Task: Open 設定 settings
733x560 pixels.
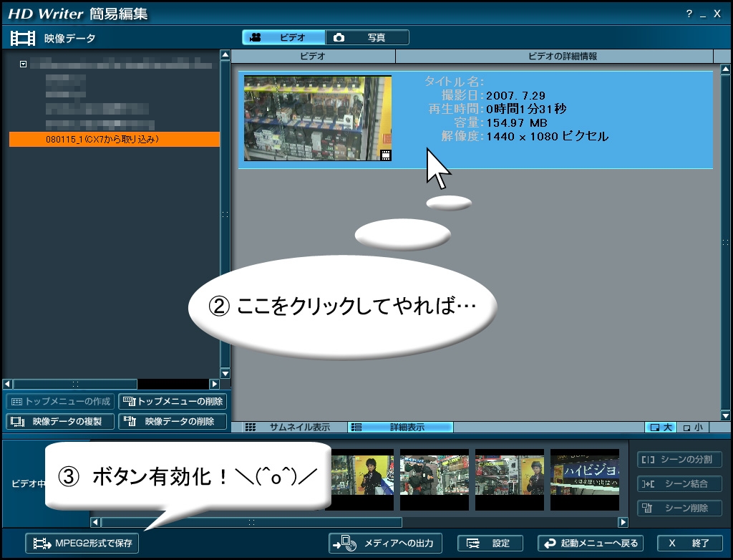Action: pyautogui.click(x=490, y=543)
